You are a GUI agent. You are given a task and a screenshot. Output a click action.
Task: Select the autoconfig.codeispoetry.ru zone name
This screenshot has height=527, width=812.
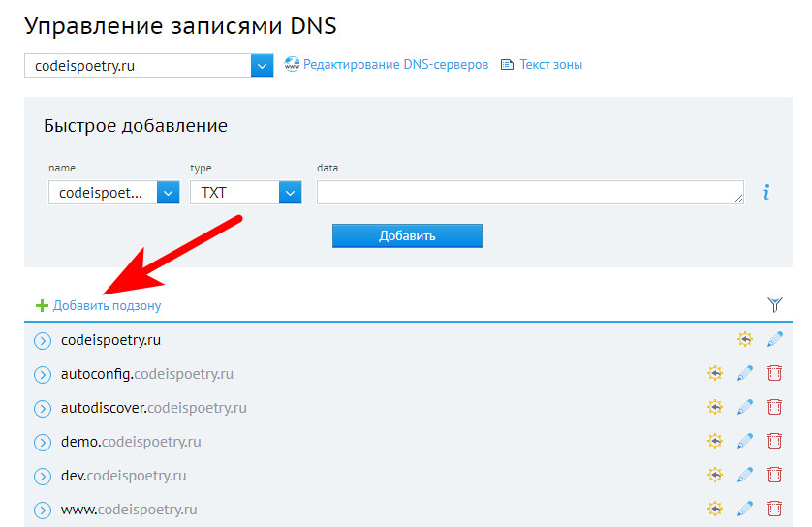click(147, 374)
